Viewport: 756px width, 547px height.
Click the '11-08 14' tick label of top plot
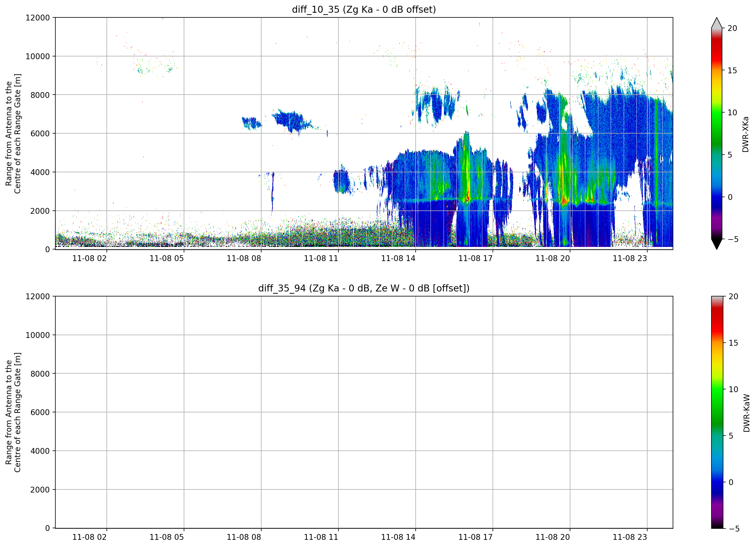pos(398,259)
